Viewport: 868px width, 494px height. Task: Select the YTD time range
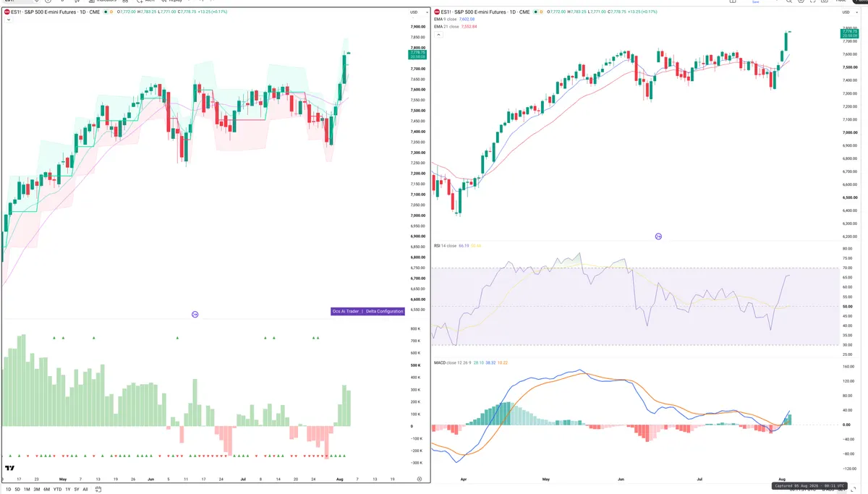tap(57, 490)
